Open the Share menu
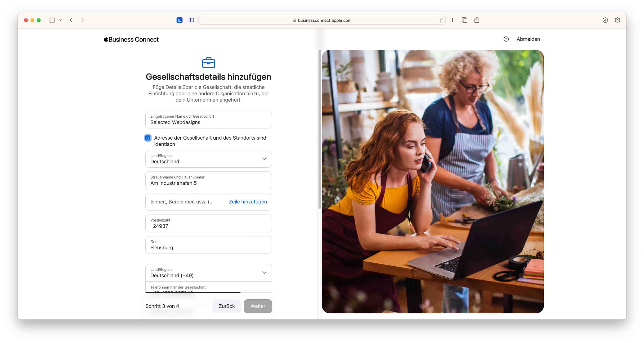The height and width of the screenshot is (343, 644). [477, 20]
